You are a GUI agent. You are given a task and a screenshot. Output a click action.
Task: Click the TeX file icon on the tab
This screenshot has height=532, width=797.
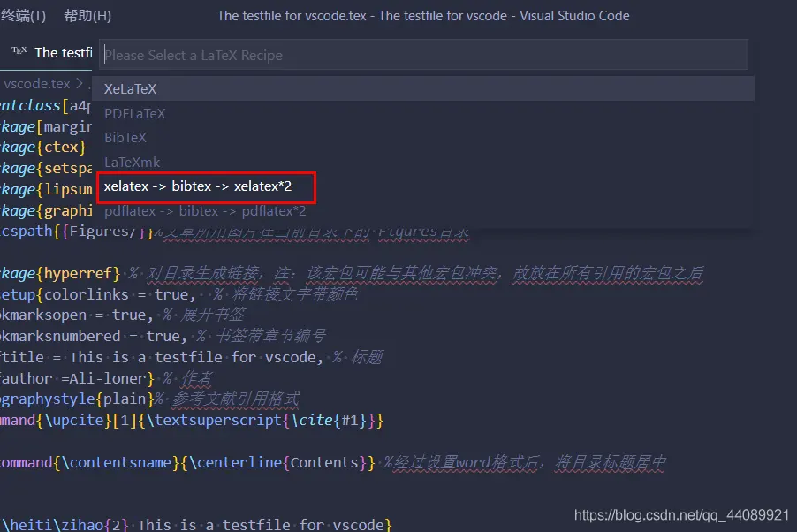click(19, 51)
